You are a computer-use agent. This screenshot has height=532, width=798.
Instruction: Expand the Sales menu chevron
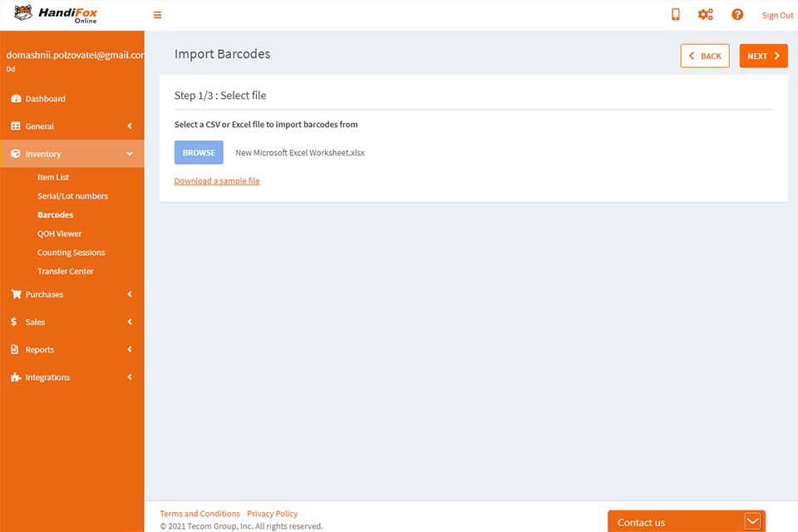click(x=130, y=321)
